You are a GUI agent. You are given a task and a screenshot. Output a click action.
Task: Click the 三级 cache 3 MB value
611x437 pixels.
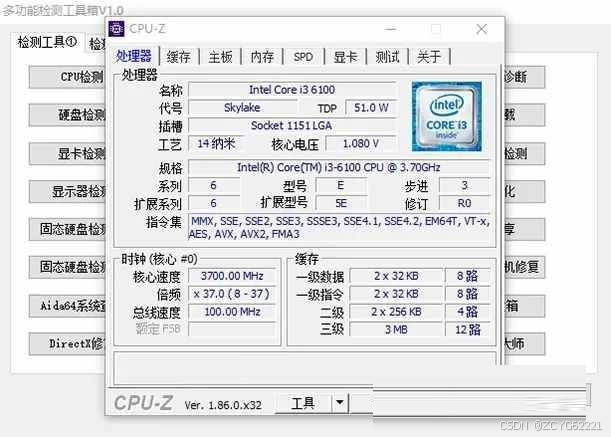tap(396, 330)
